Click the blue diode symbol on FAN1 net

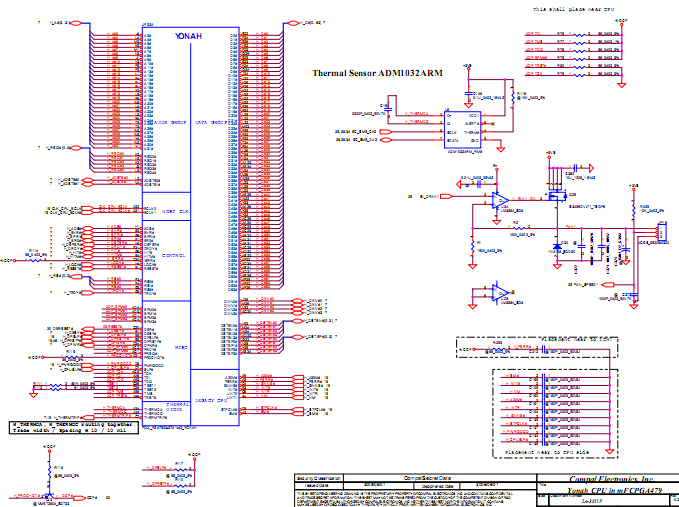click(x=557, y=247)
